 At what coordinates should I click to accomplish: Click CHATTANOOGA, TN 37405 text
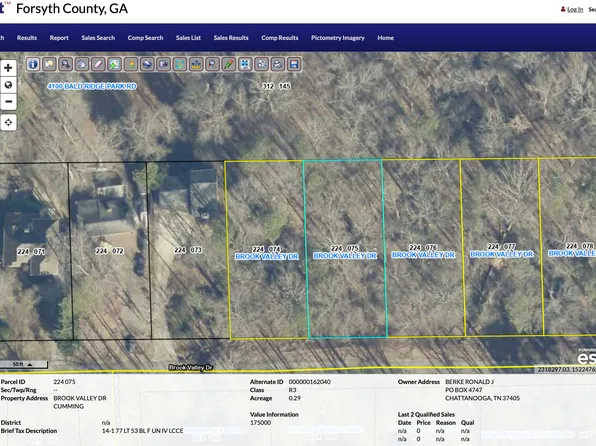point(482,398)
